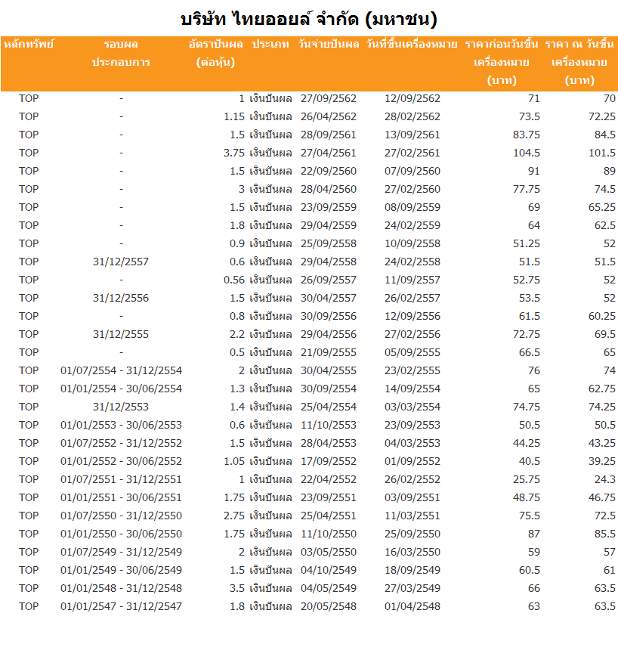Click period 01/01/2550 - 30/06/2550

(x=121, y=534)
